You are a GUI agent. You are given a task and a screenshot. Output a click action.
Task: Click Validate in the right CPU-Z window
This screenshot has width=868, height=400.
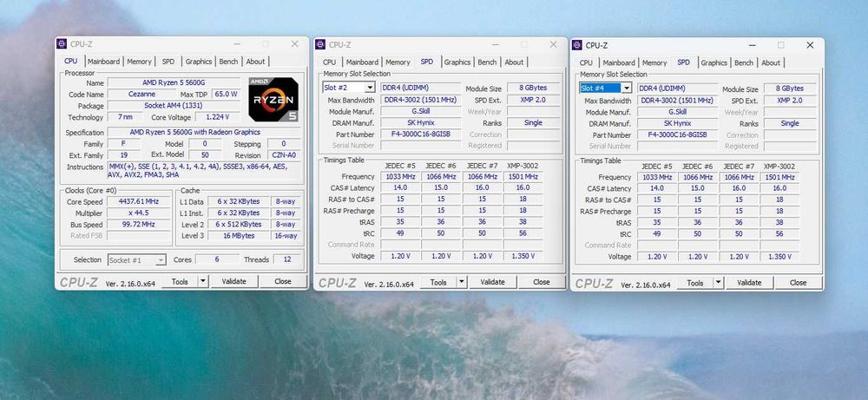pyautogui.click(x=749, y=283)
